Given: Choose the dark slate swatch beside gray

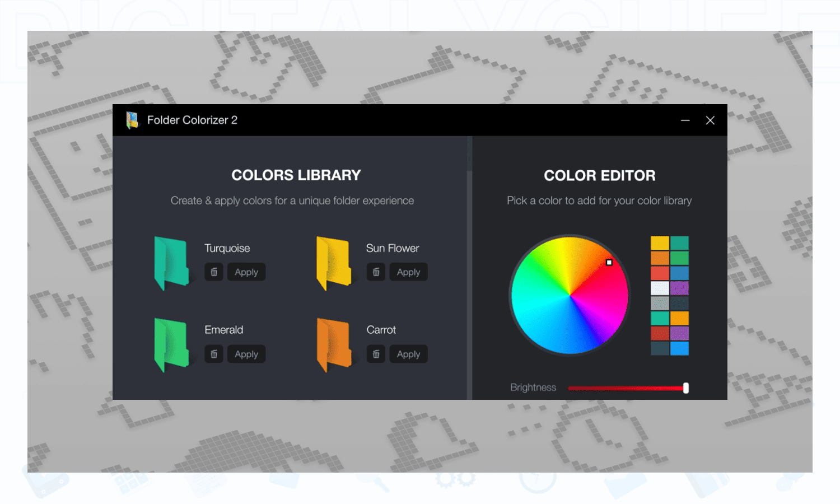Looking at the screenshot, I should tap(680, 304).
